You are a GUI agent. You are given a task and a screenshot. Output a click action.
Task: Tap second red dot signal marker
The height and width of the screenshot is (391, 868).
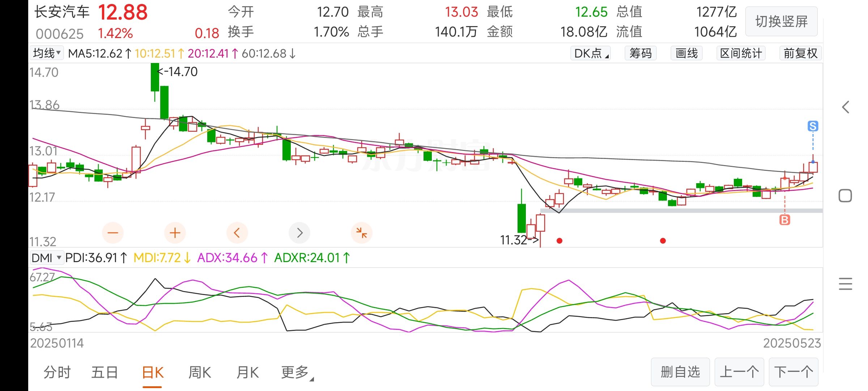click(x=663, y=241)
